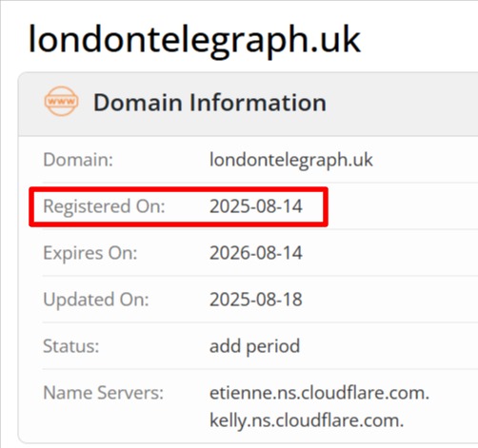This screenshot has height=448, width=478.
Task: Select the registration date 2025-08-14
Action: pyautogui.click(x=256, y=206)
